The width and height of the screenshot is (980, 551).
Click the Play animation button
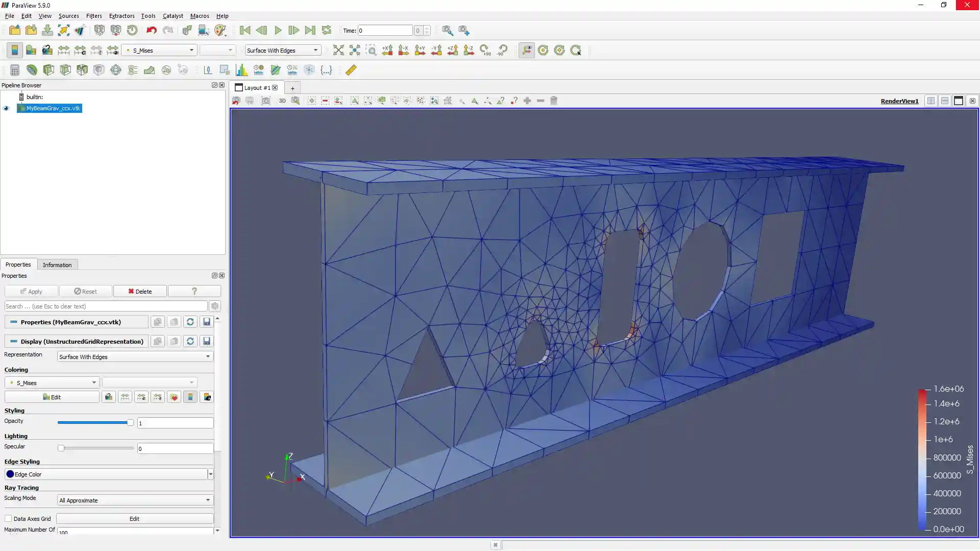pyautogui.click(x=278, y=31)
